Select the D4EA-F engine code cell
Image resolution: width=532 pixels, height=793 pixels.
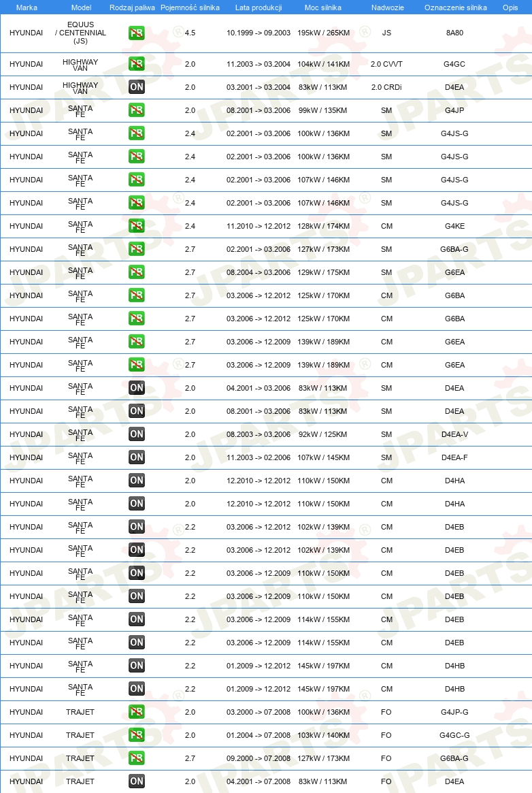tap(454, 457)
